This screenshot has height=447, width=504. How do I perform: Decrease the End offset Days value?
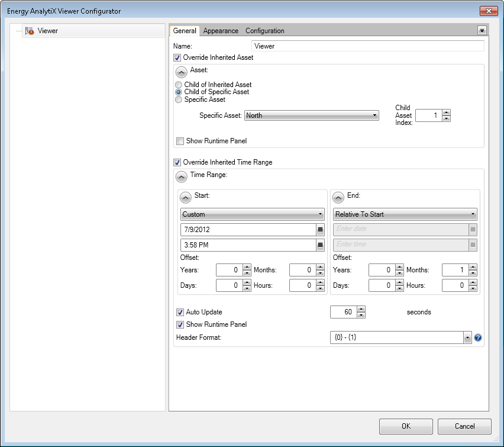click(399, 289)
